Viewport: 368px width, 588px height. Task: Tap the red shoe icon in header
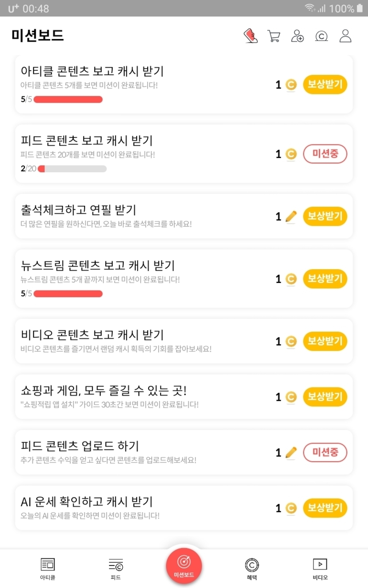[251, 36]
